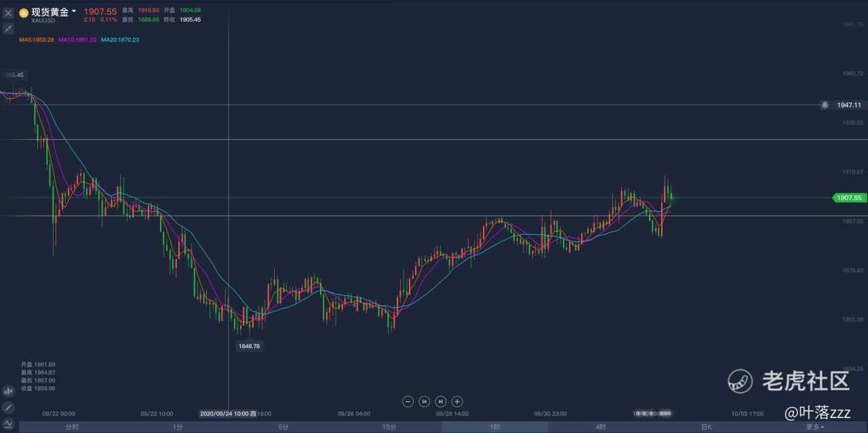Switch to 15分 timeframe tab
This screenshot has height=433, width=868.
tap(389, 427)
